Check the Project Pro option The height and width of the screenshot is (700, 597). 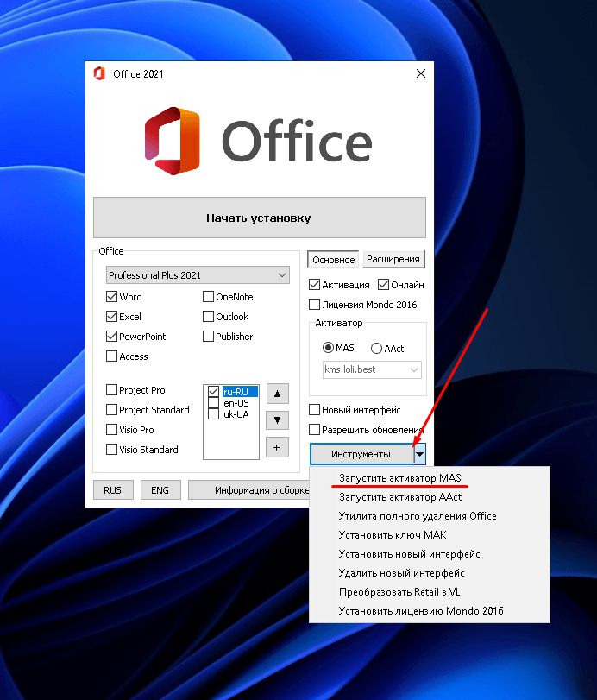(x=111, y=390)
